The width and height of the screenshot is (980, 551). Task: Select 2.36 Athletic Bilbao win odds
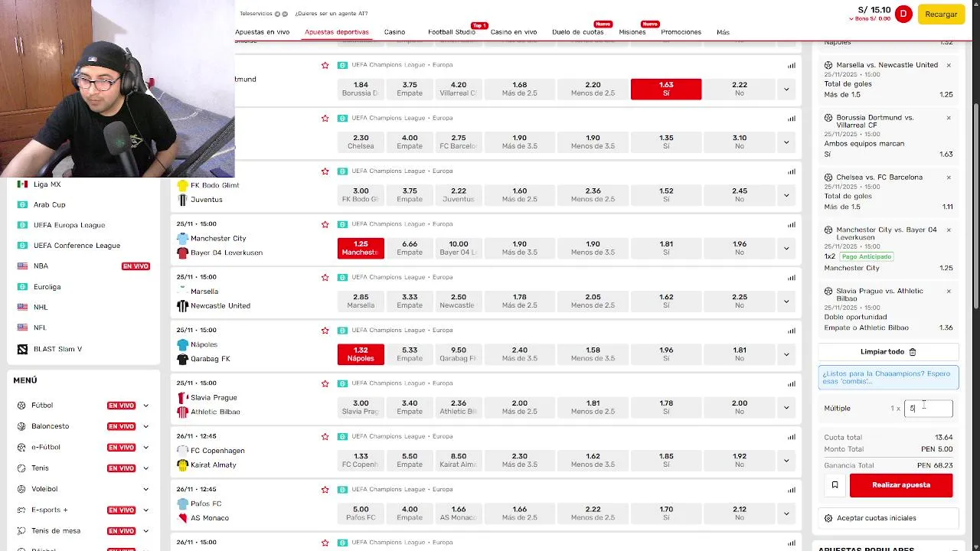(x=459, y=407)
